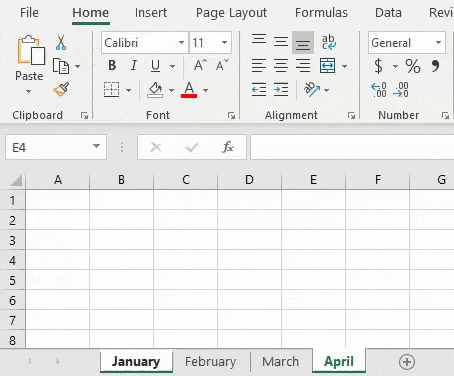Toggle Bold formatting

tap(112, 65)
